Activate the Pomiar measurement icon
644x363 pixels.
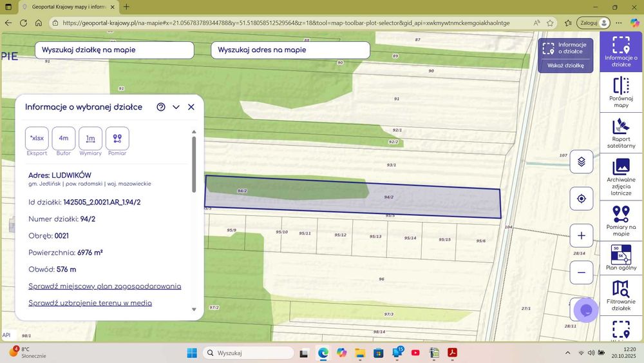click(117, 138)
